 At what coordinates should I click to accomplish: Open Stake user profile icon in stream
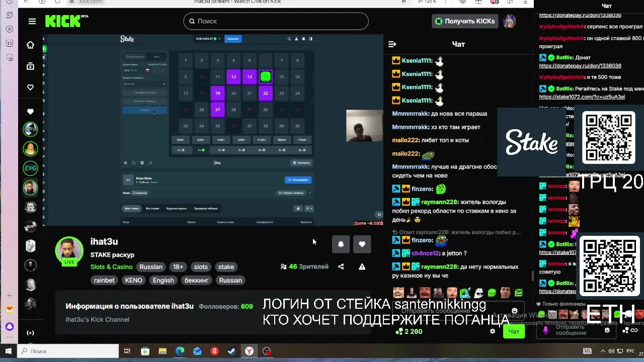click(296, 39)
